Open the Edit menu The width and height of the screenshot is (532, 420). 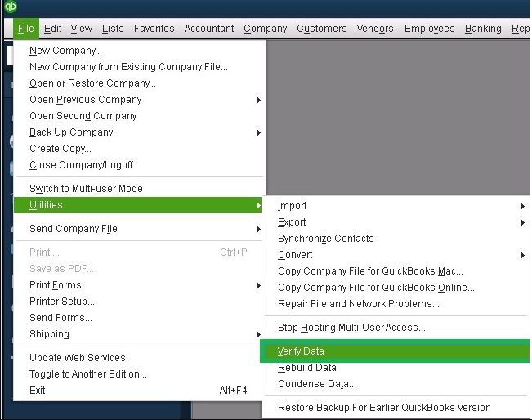(x=52, y=29)
